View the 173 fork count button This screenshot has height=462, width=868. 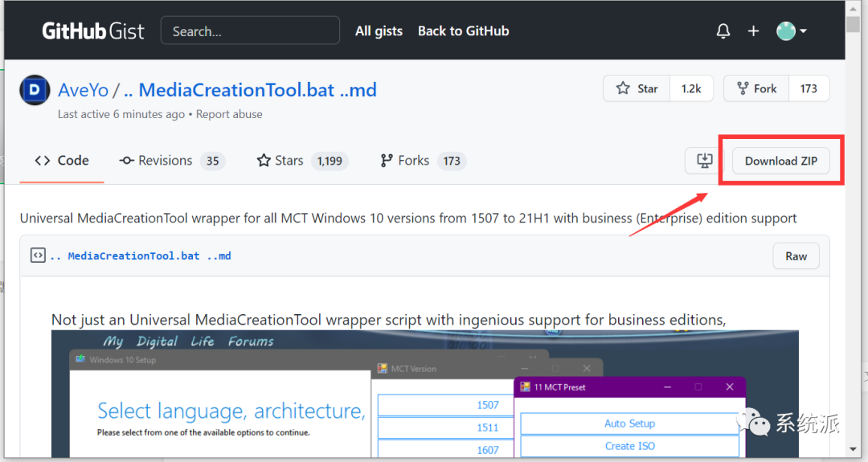point(809,88)
